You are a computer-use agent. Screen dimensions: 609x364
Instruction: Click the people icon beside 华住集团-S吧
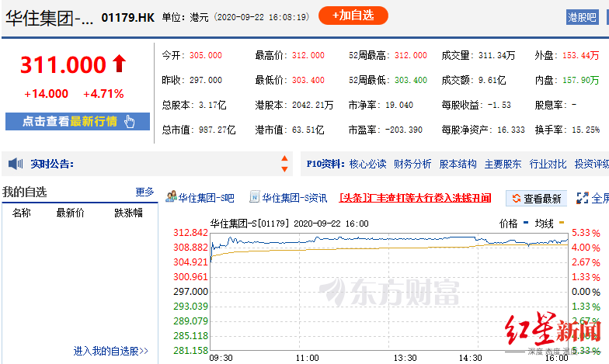(x=171, y=197)
